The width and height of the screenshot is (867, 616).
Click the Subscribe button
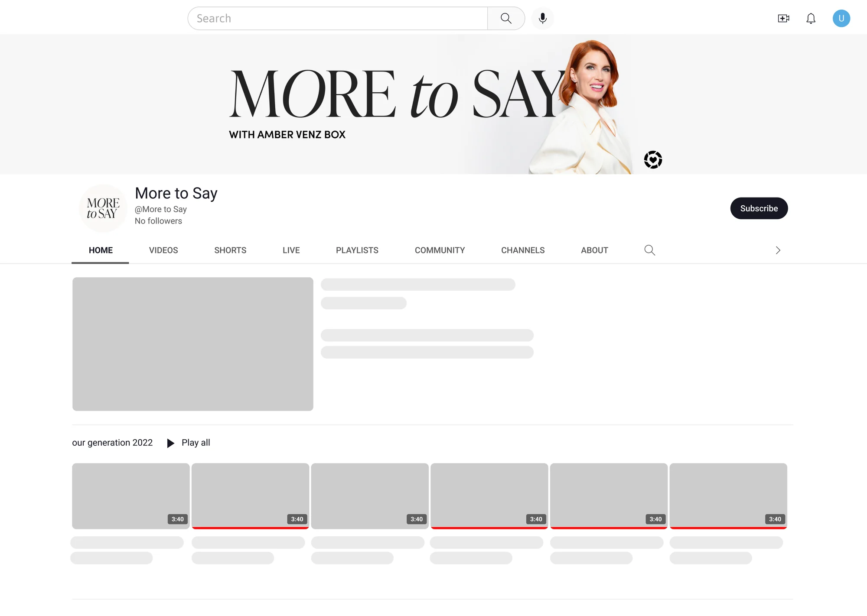(759, 208)
